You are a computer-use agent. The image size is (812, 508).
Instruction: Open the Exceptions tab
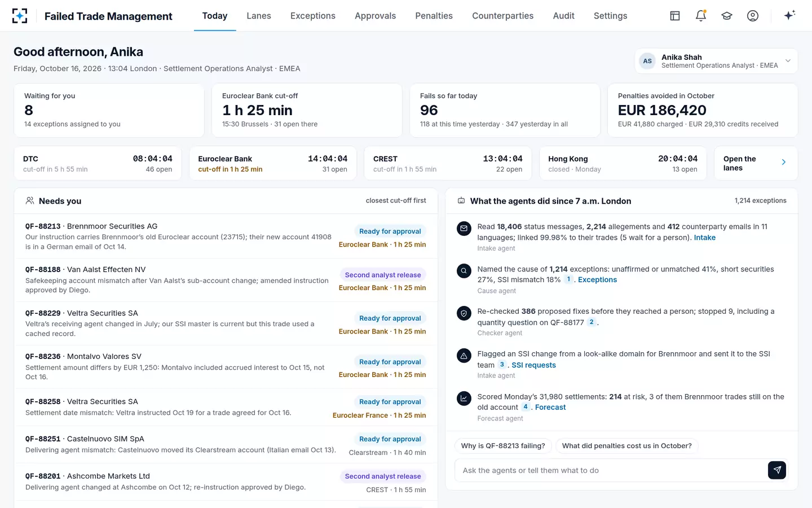click(x=313, y=16)
